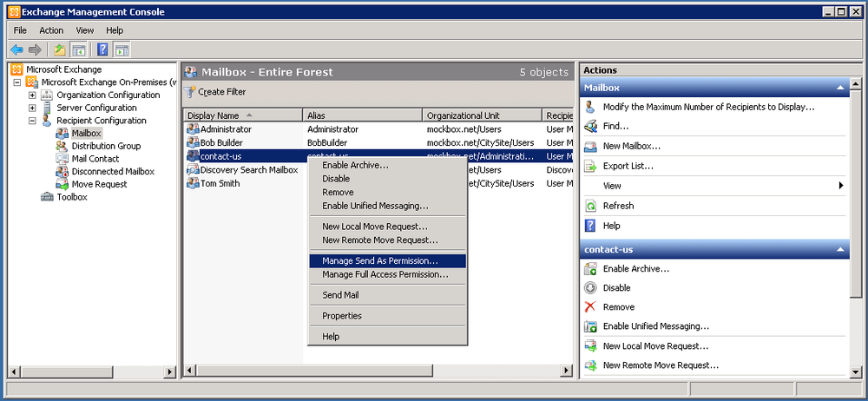Collapse the contact-us actions section
Screen dimensions: 868x401
840,250
